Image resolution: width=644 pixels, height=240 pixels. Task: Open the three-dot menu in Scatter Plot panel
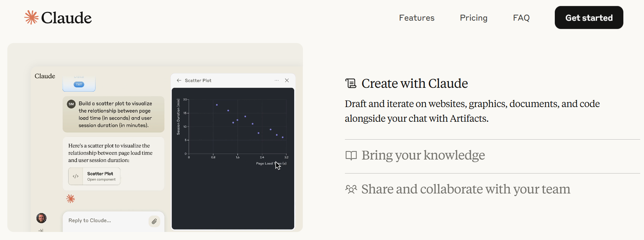tap(277, 80)
